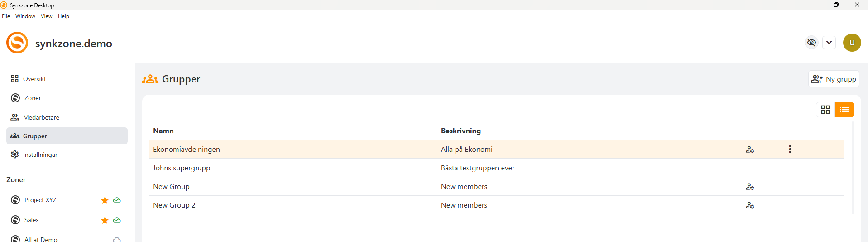The width and height of the screenshot is (868, 242).
Task: Select the New Group 2 row
Action: point(497,205)
